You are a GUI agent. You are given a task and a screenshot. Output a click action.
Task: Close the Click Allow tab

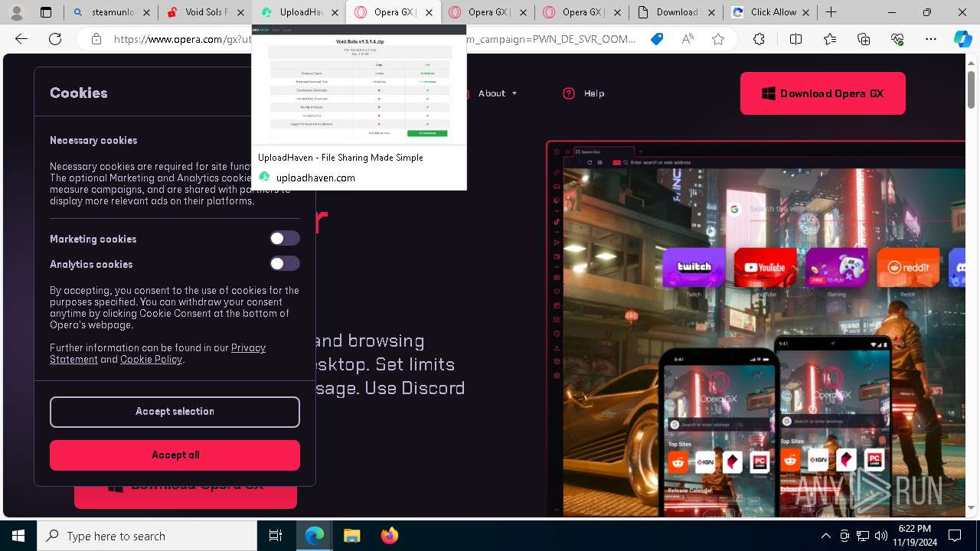coord(805,12)
